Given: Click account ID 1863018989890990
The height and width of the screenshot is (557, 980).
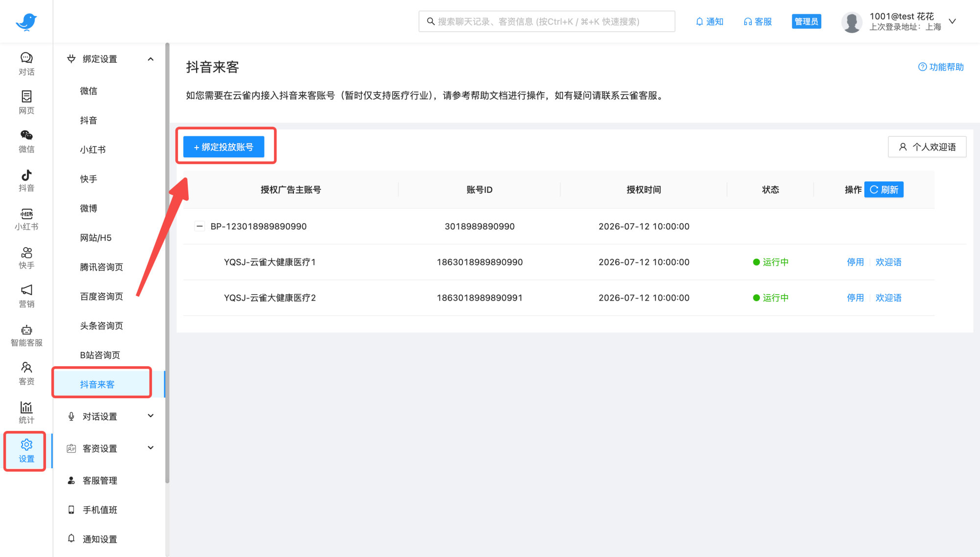Looking at the screenshot, I should click(480, 262).
